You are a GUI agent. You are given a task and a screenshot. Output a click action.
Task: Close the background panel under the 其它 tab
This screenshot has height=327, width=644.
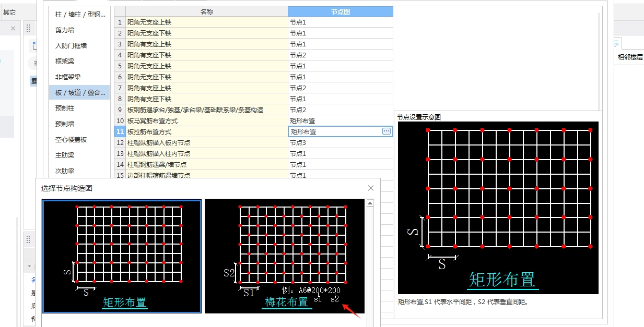click(13, 29)
